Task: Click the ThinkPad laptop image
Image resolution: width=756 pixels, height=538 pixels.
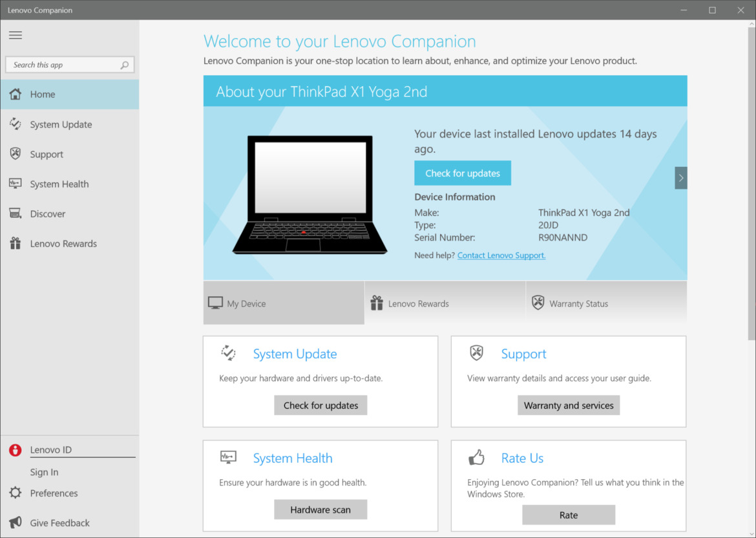Action: (310, 195)
